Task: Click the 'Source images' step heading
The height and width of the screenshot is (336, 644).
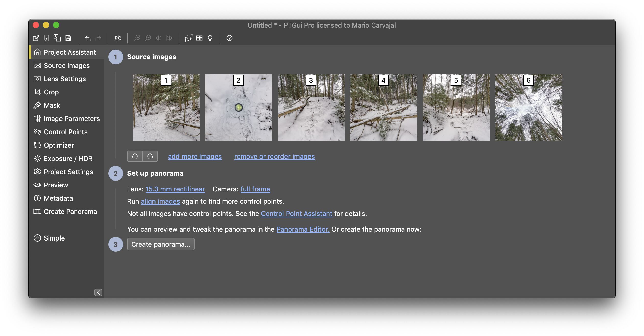Action: pyautogui.click(x=152, y=57)
